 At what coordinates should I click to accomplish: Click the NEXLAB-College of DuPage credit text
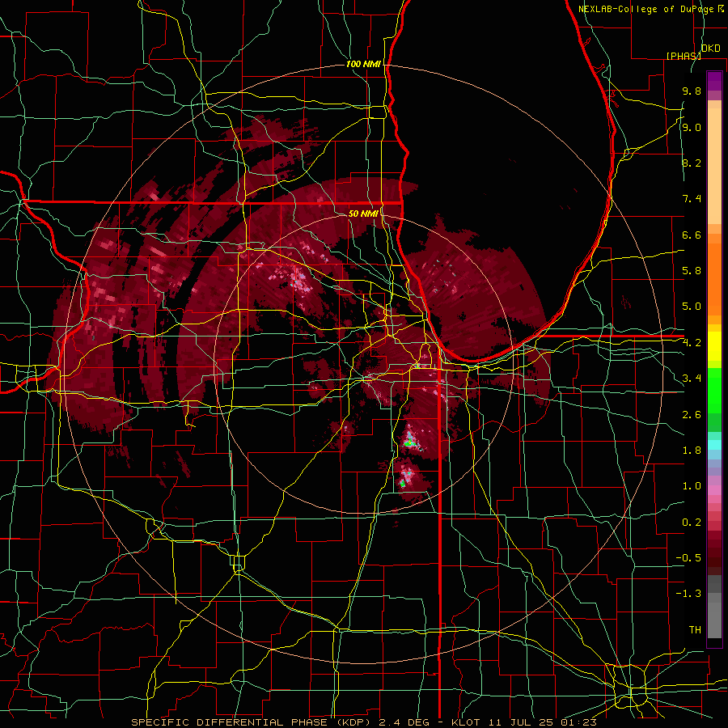pyautogui.click(x=647, y=9)
